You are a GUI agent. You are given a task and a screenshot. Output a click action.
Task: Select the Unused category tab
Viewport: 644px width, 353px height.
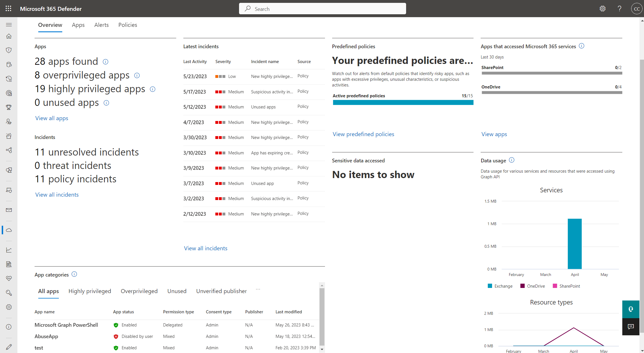177,291
